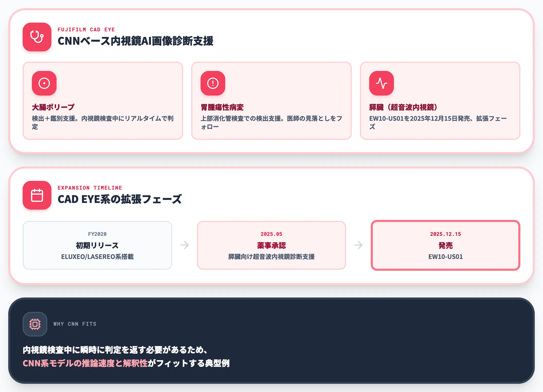Click the EXPANSION TIMELINE label
543x392 pixels.
(x=90, y=188)
